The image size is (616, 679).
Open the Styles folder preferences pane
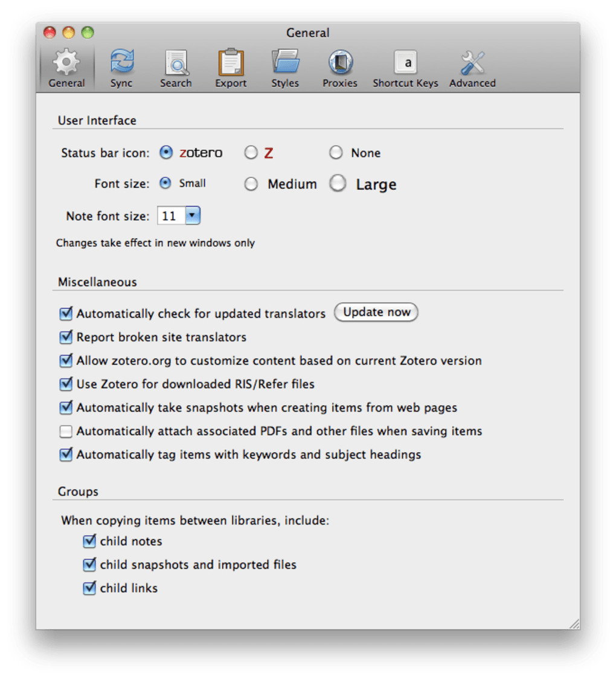tap(285, 68)
